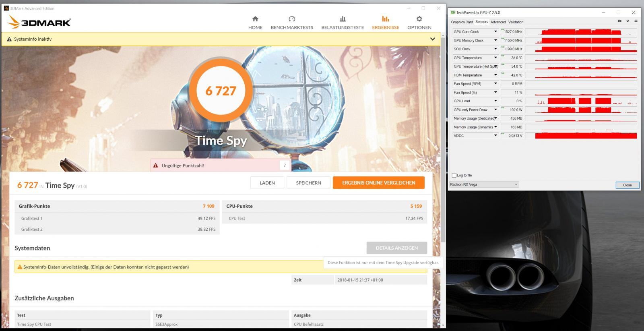Open the Advanced tab in GPU-Z
Viewport: 644px width, 331px height.
pos(498,22)
